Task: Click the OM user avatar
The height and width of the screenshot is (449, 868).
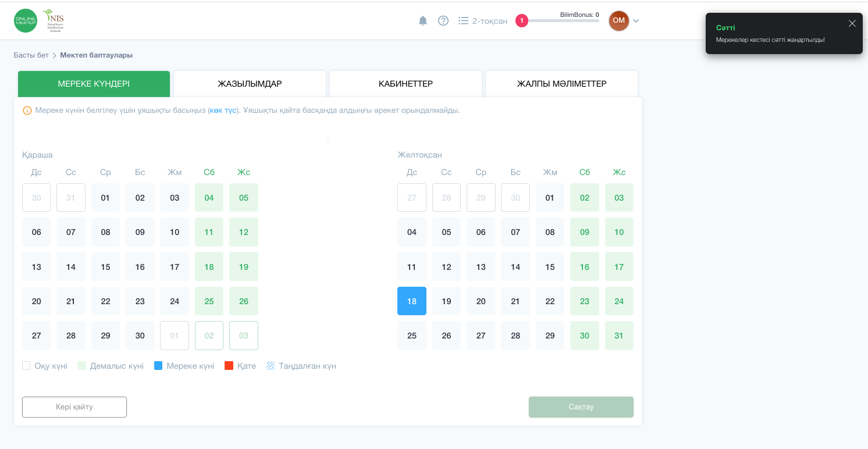Action: click(x=619, y=20)
